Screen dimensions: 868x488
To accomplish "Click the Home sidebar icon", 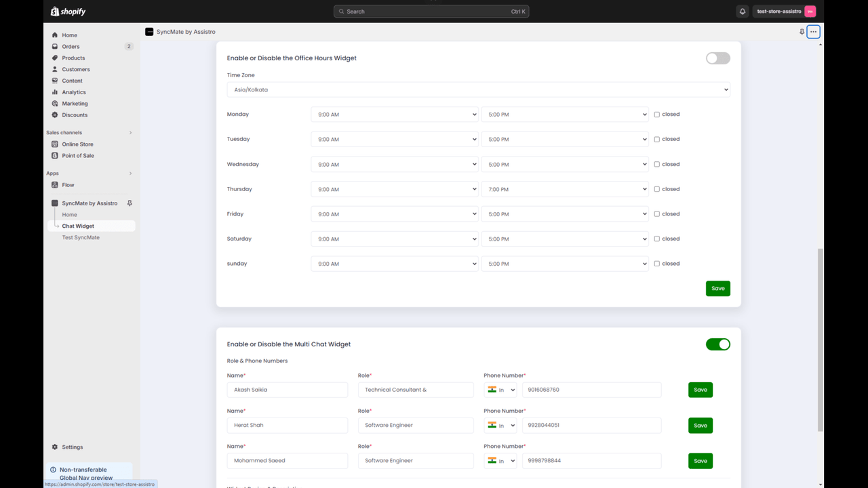I will [55, 35].
